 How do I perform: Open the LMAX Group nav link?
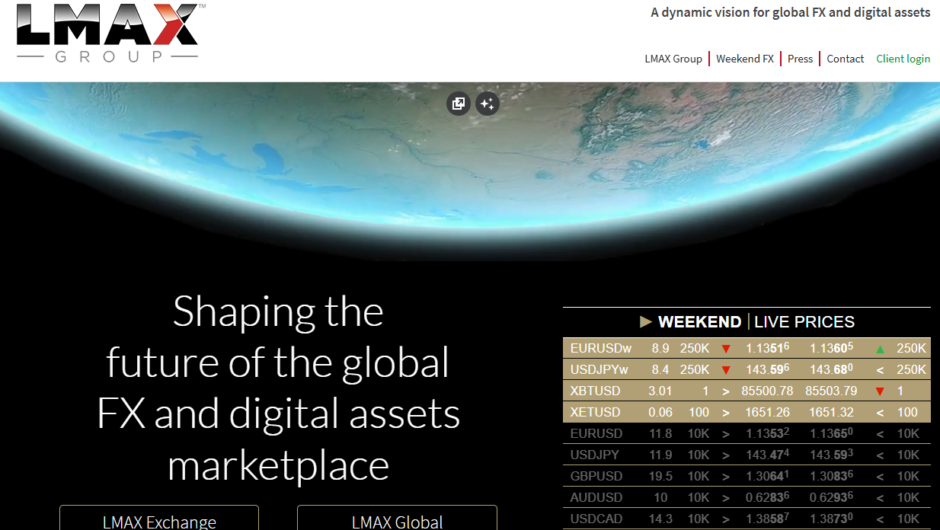coord(673,59)
